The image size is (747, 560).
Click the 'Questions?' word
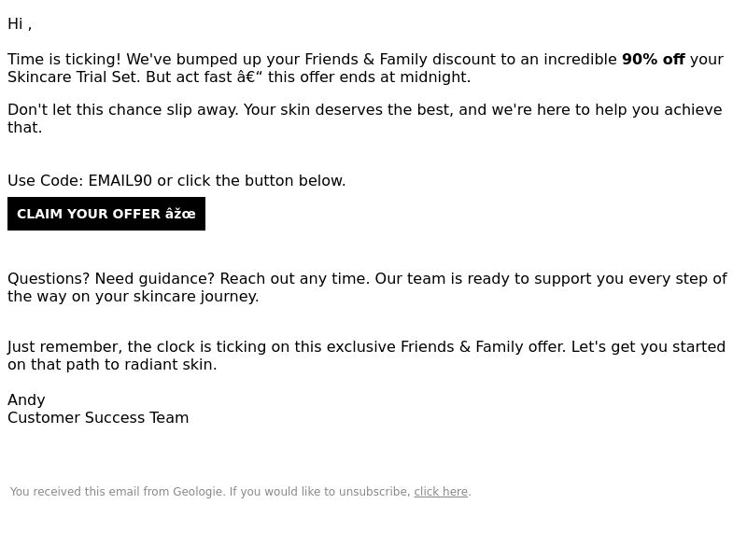pyautogui.click(x=49, y=278)
